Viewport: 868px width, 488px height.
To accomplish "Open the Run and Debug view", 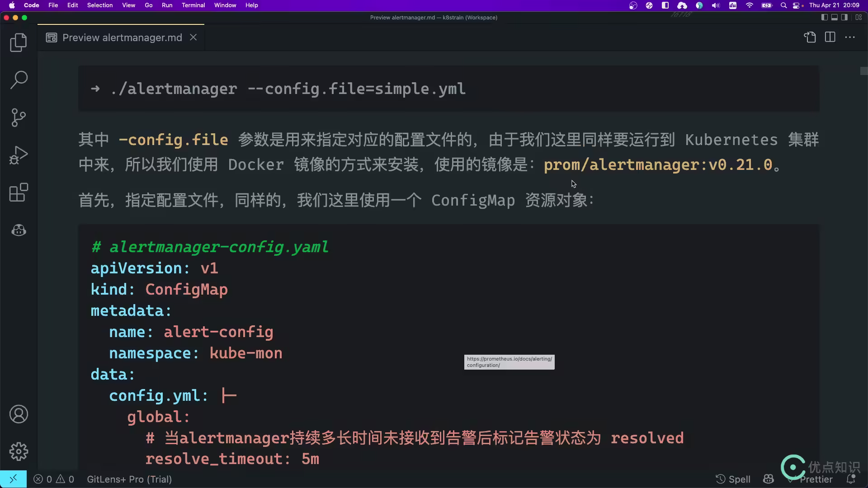I will click(x=19, y=155).
